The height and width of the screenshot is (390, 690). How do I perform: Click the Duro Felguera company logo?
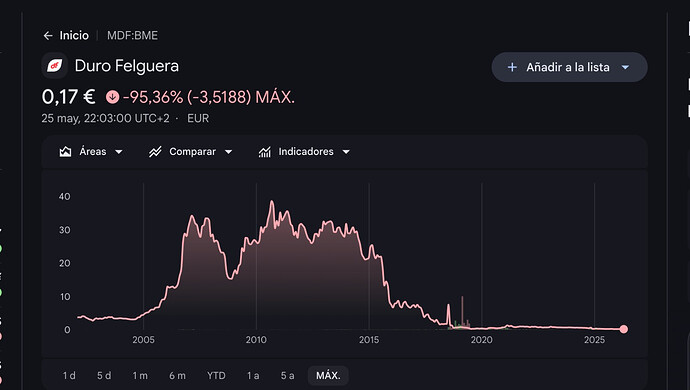point(55,66)
